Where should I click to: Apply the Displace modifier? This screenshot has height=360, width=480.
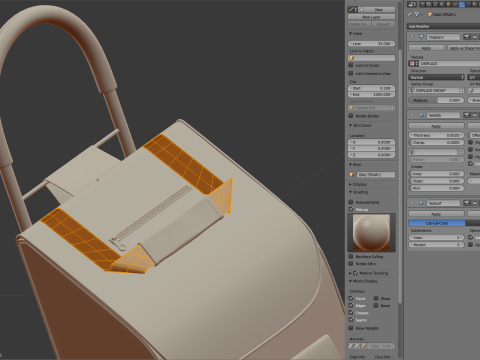click(426, 48)
